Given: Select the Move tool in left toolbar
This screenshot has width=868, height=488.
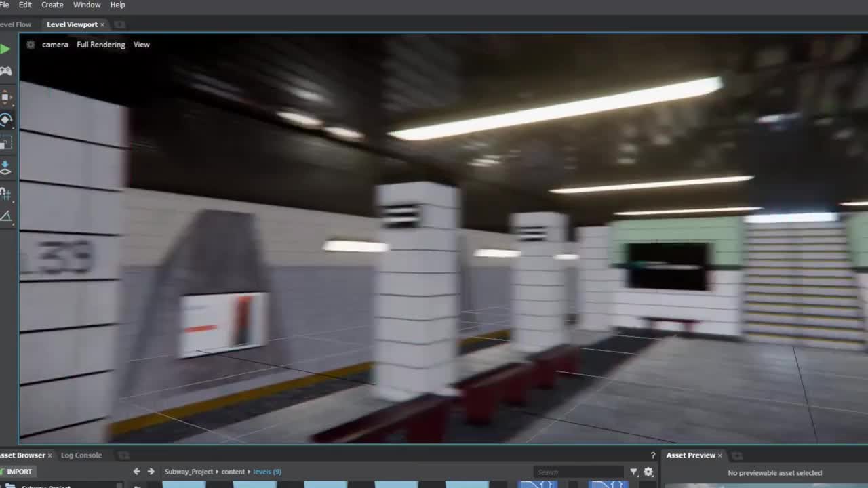Looking at the screenshot, I should tap(6, 97).
